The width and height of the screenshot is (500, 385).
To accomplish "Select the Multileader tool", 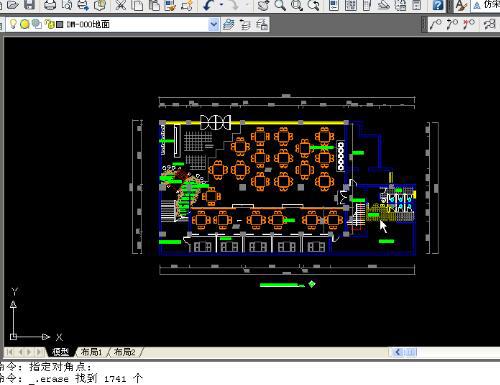I will coord(436,24).
